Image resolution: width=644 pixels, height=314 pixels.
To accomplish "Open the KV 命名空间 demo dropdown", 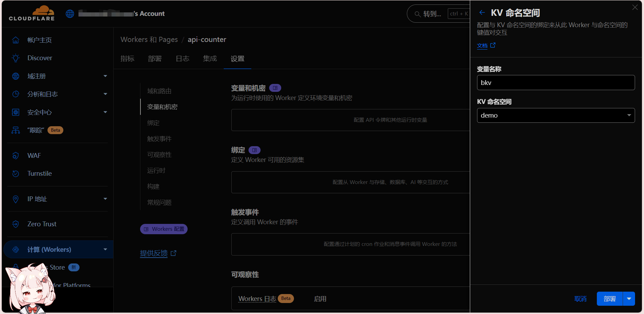I will point(556,116).
